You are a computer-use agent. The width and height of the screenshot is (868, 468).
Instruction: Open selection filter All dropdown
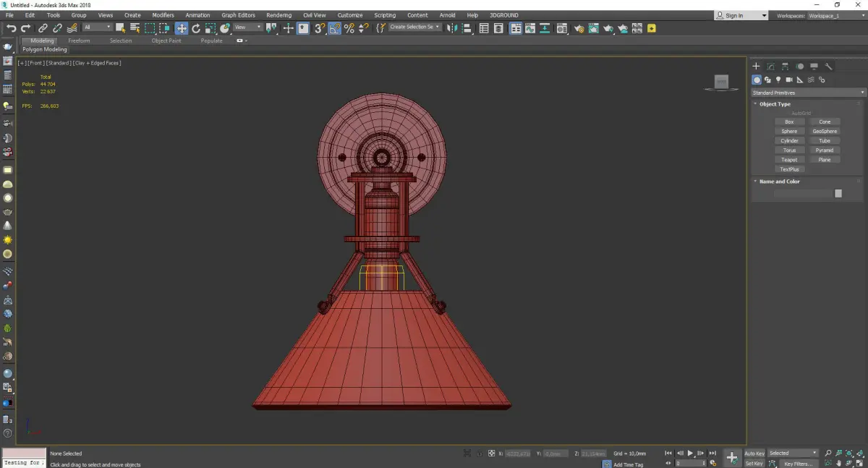click(x=97, y=27)
